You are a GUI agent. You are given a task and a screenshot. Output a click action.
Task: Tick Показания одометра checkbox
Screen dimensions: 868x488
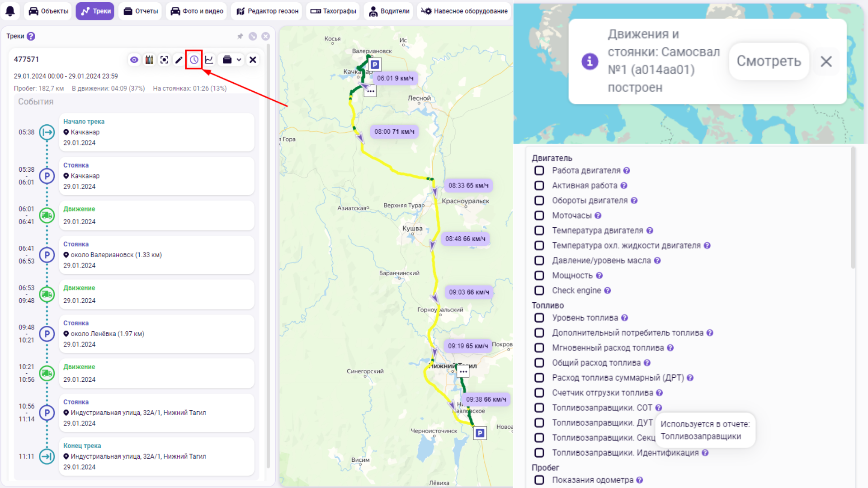tap(539, 480)
